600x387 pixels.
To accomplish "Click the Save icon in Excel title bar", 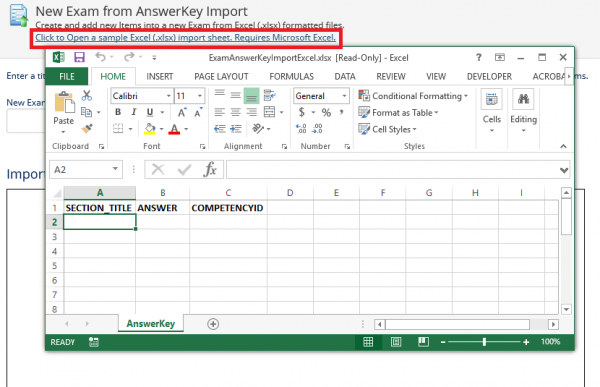I will (x=79, y=57).
